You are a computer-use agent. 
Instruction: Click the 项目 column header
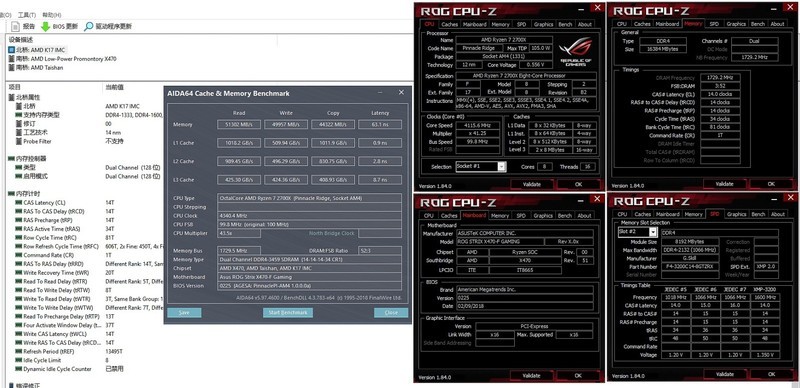click(15, 87)
